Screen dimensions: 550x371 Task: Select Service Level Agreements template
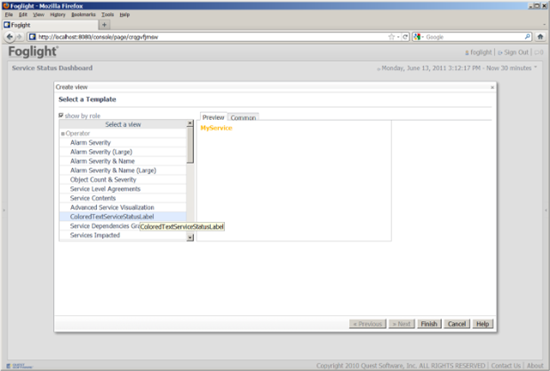123,189
